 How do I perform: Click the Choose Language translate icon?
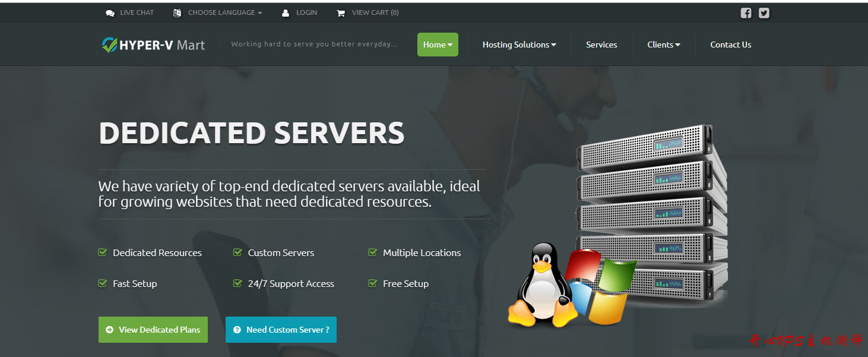pyautogui.click(x=177, y=13)
